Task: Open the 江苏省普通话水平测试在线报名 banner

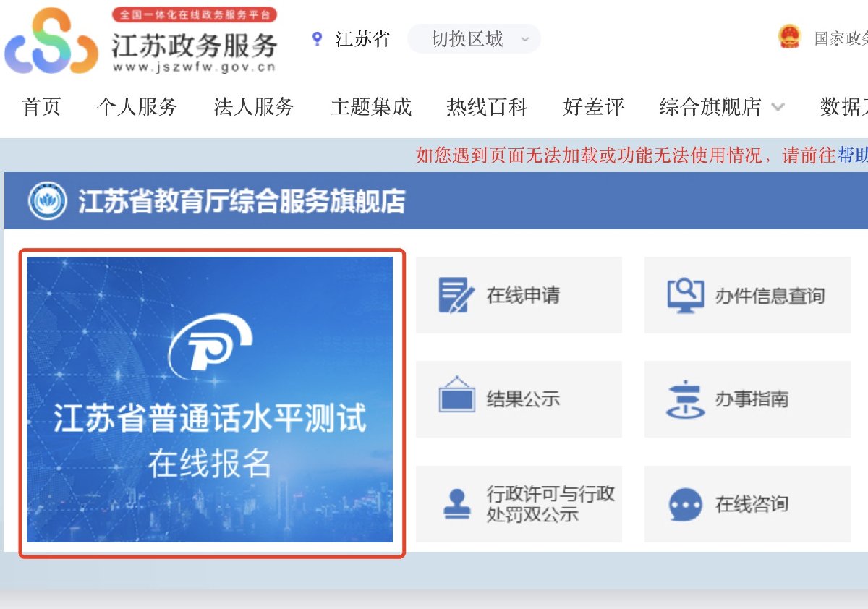Action: (x=210, y=400)
